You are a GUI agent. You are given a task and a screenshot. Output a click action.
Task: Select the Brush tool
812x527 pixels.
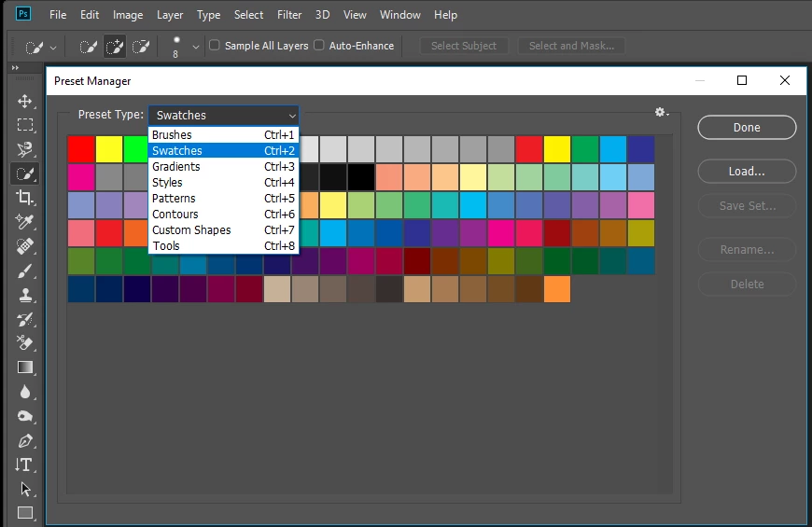coord(24,270)
